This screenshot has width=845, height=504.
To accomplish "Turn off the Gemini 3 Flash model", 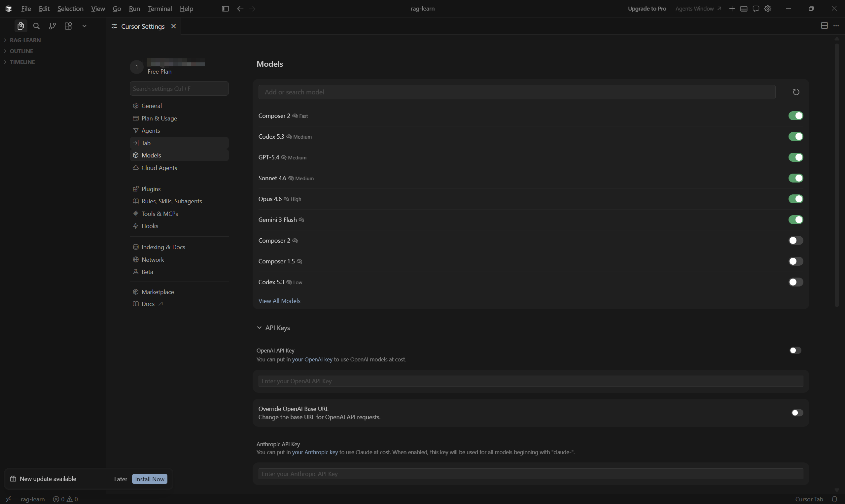I will tap(796, 220).
